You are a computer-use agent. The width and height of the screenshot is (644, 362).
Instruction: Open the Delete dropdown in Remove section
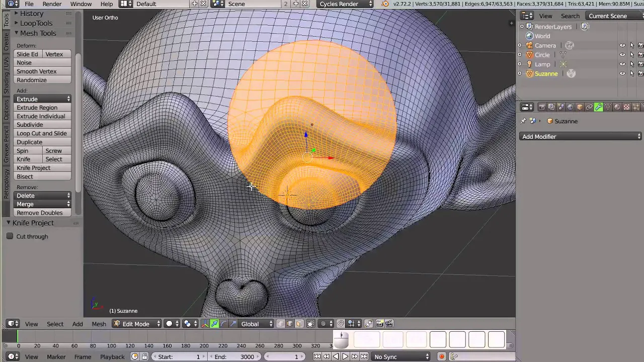(x=43, y=196)
